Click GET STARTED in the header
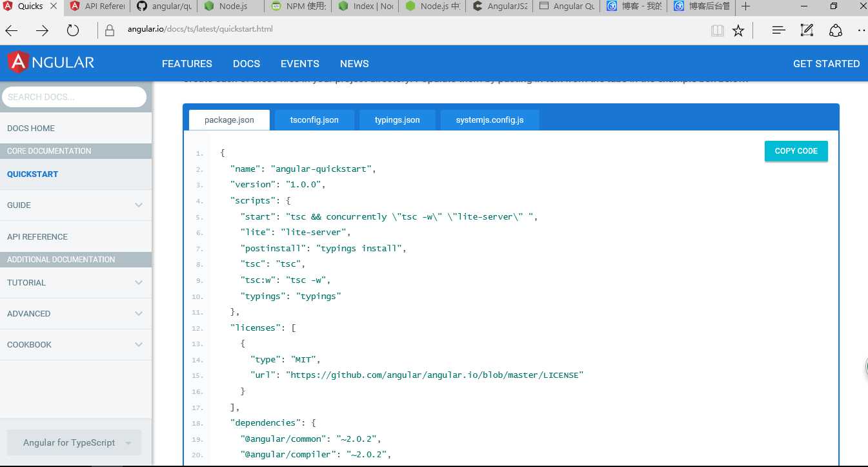Screen dimensions: 868x467 (826, 63)
